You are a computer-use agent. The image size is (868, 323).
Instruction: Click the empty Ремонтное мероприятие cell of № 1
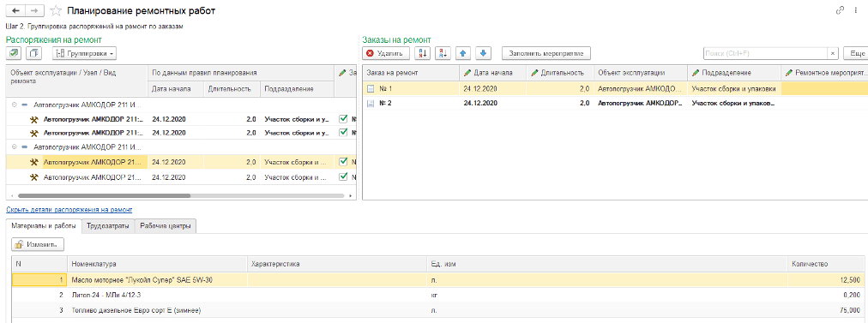click(x=824, y=88)
